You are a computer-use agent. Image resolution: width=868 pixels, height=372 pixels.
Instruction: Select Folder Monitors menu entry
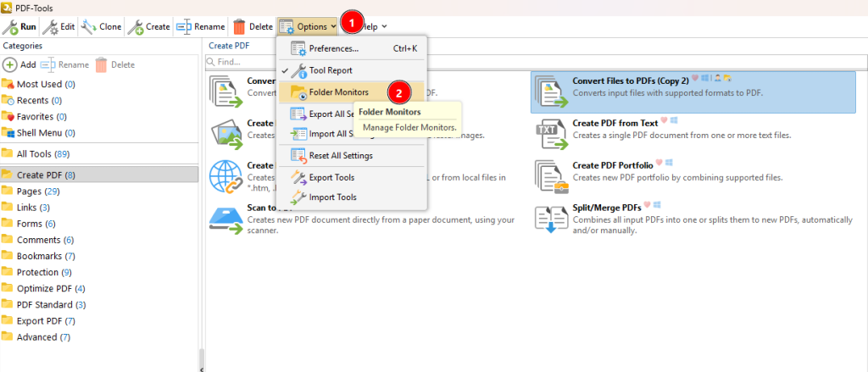352,92
